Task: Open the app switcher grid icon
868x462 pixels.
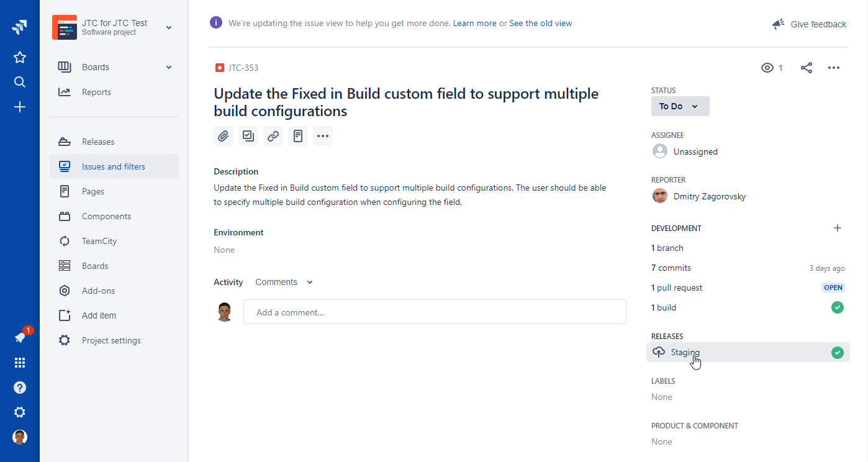Action: [x=20, y=363]
